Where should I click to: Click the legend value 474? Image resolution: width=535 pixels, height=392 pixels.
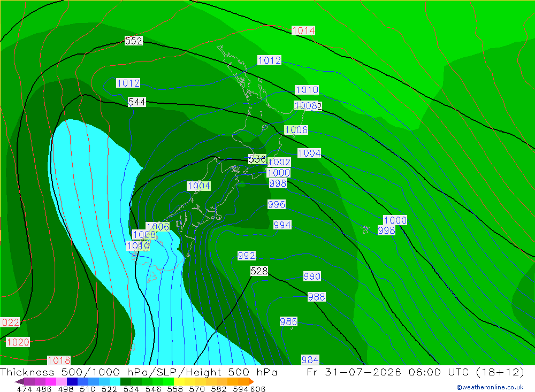24,389
